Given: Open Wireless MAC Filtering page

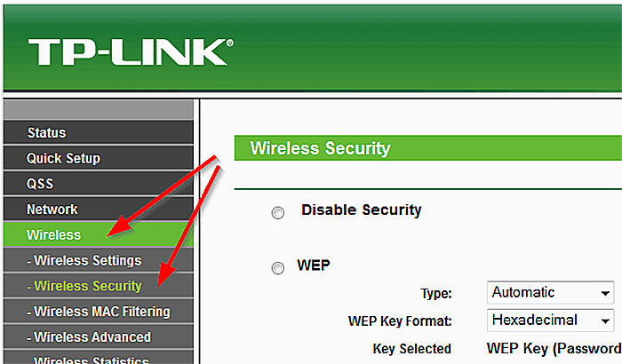Looking at the screenshot, I should (99, 312).
